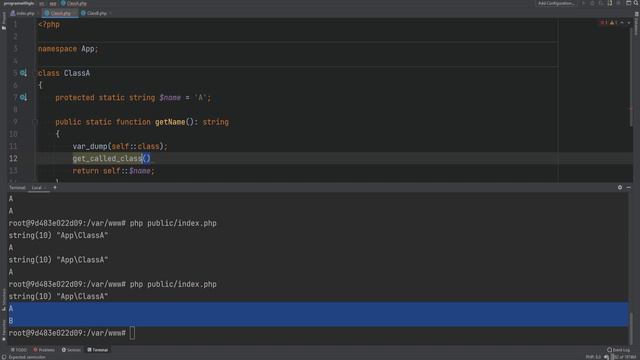Screen dimensions: 640x360
Task: Open the ClassB.php editor tab
Action: point(96,13)
